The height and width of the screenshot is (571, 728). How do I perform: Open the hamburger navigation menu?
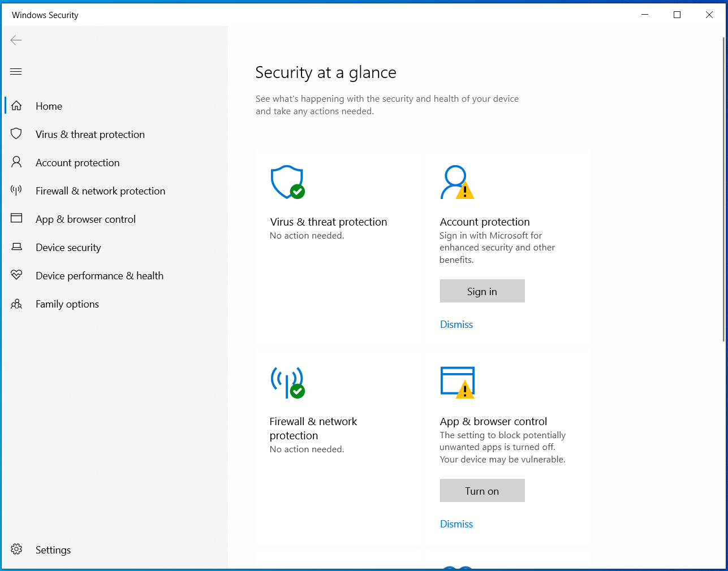[x=16, y=71]
